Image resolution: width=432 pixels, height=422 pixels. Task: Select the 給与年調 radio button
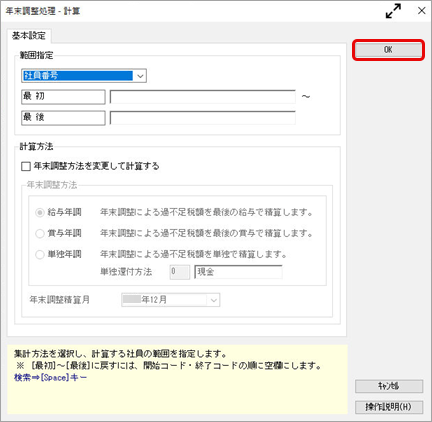[x=40, y=212]
